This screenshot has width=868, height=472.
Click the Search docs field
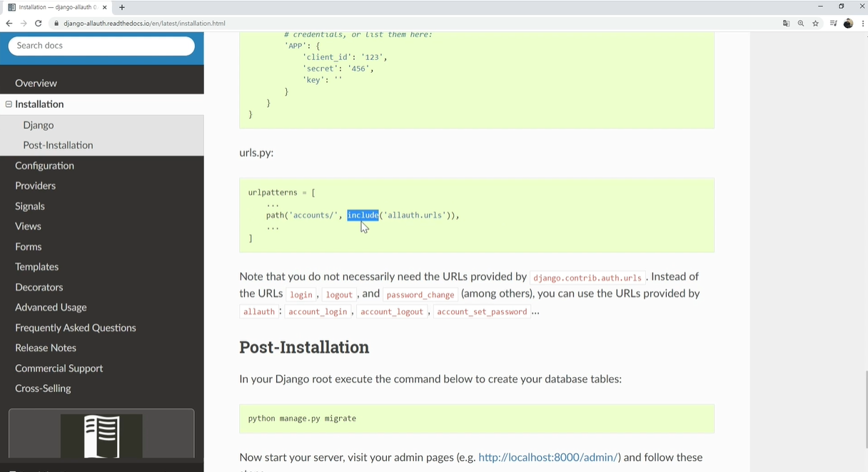[x=101, y=46]
